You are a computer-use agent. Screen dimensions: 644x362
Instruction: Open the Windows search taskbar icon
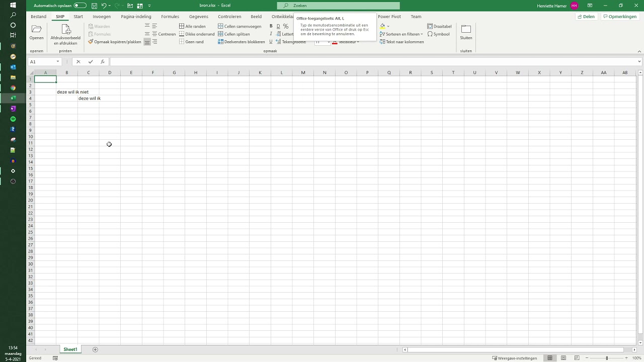tap(13, 16)
